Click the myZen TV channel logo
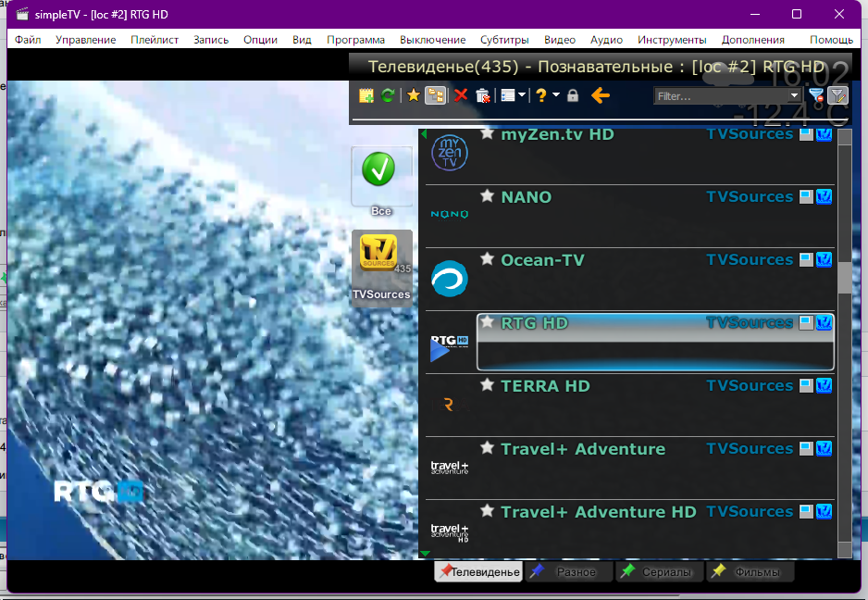The width and height of the screenshot is (868, 600). [450, 153]
